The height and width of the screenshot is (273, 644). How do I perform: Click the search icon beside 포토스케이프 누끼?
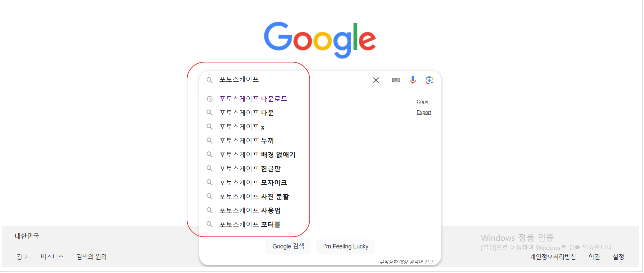click(x=210, y=140)
